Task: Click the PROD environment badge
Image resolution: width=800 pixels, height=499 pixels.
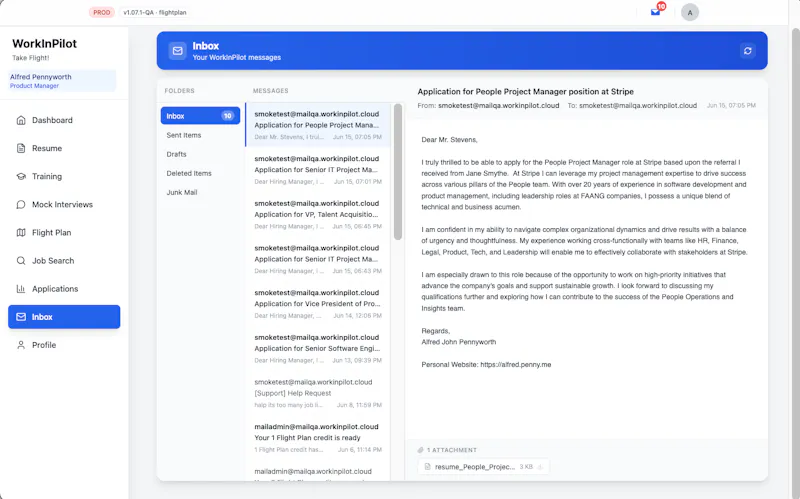Action: pos(102,12)
